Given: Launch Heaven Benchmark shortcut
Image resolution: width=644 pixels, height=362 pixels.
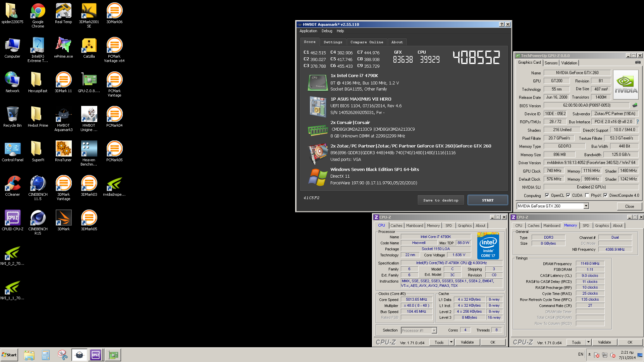Looking at the screenshot, I should tap(89, 154).
